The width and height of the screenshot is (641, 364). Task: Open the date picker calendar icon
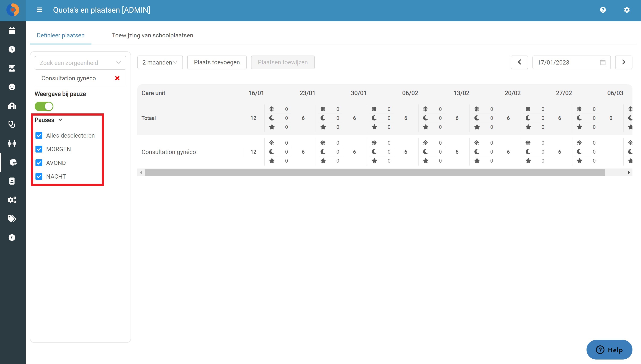click(x=603, y=63)
